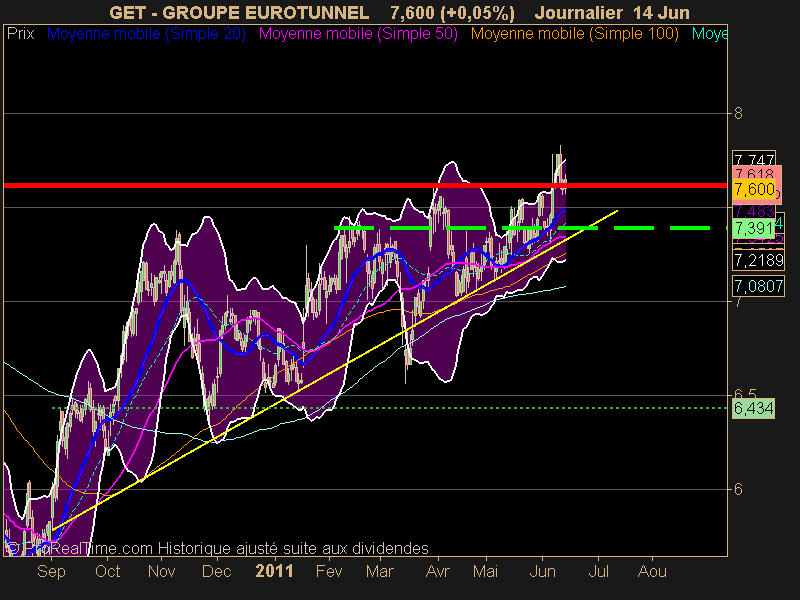Screen dimensions: 800x600
Task: Click the Moyenne mobile (Simple 100) legend
Action: point(574,34)
